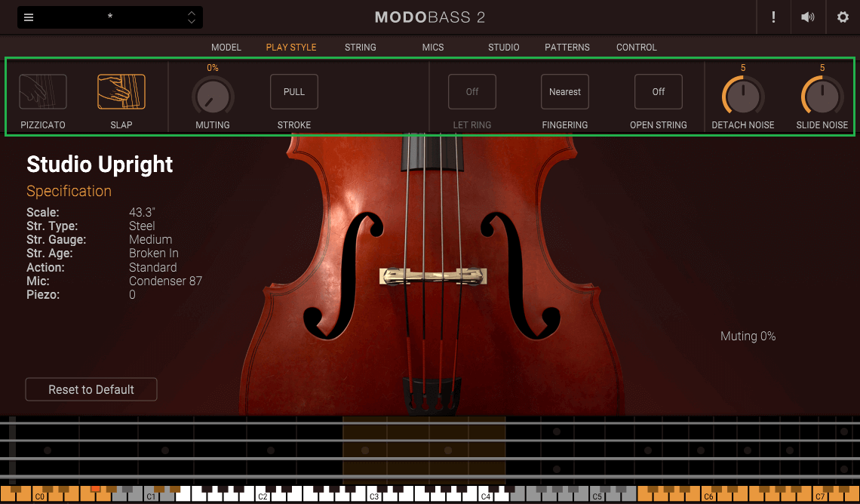Click the speaker volume icon

click(807, 17)
